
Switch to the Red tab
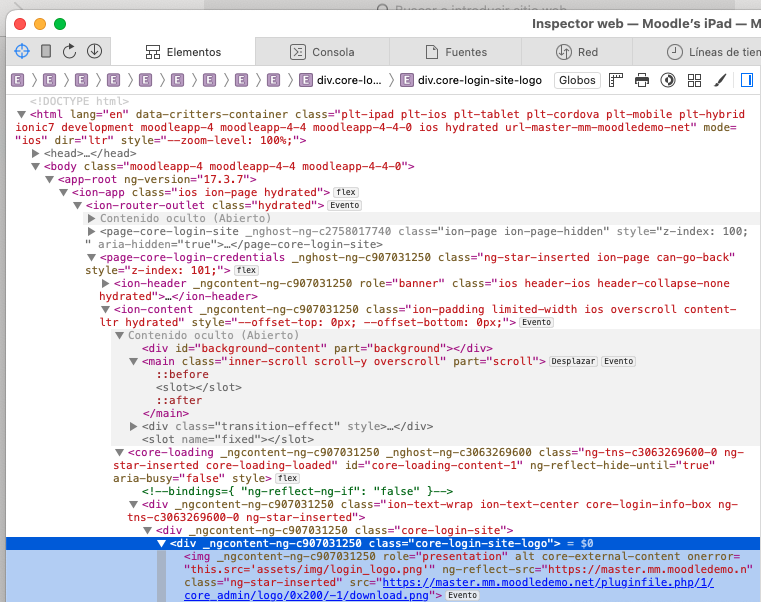point(577,52)
